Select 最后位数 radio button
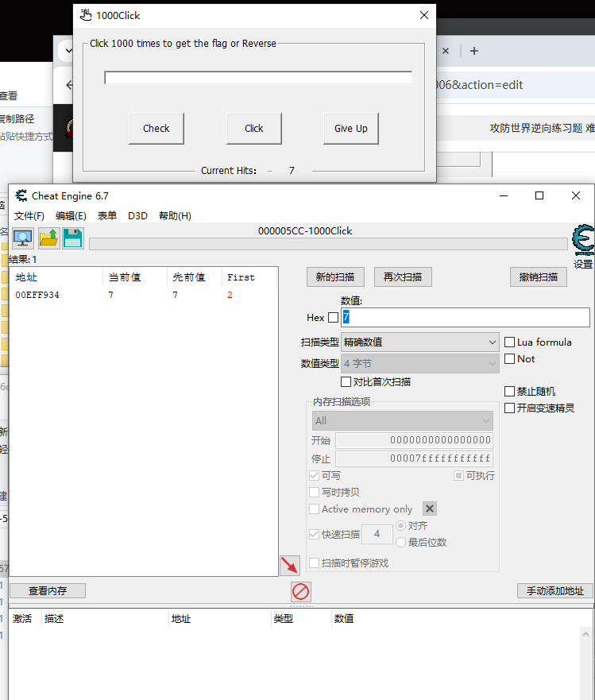 point(401,542)
